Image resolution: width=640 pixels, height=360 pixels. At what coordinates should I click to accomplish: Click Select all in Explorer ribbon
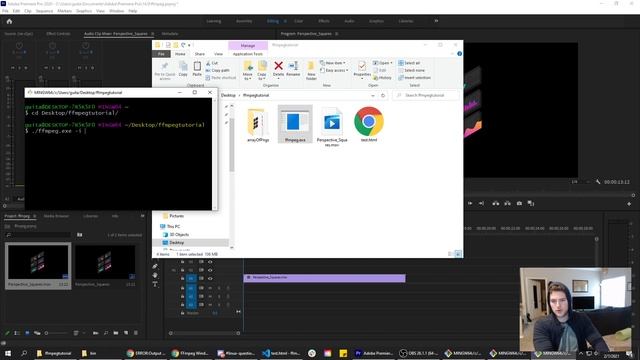pos(409,63)
